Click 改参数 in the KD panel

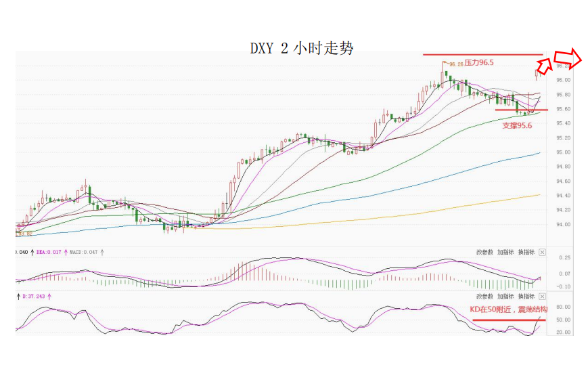tap(485, 296)
